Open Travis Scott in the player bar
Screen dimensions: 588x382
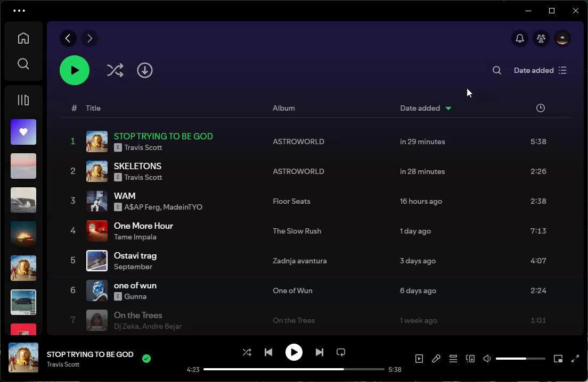pos(63,364)
